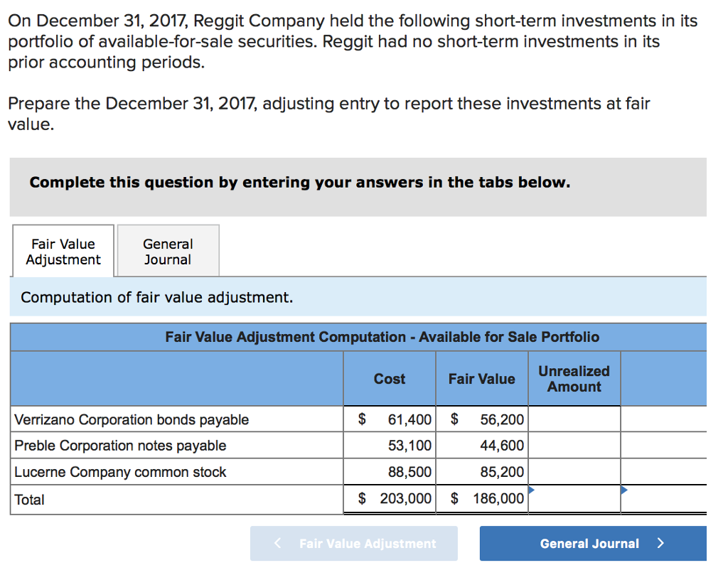728x570 pixels.
Task: Select the last empty cell for Verrizano row
Action: (x=664, y=419)
